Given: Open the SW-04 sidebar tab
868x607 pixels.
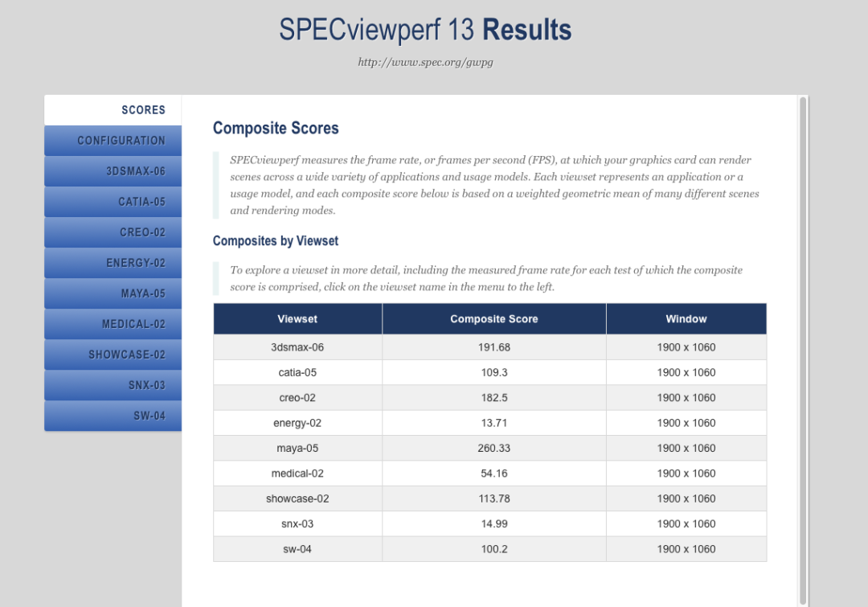Looking at the screenshot, I should tap(113, 416).
